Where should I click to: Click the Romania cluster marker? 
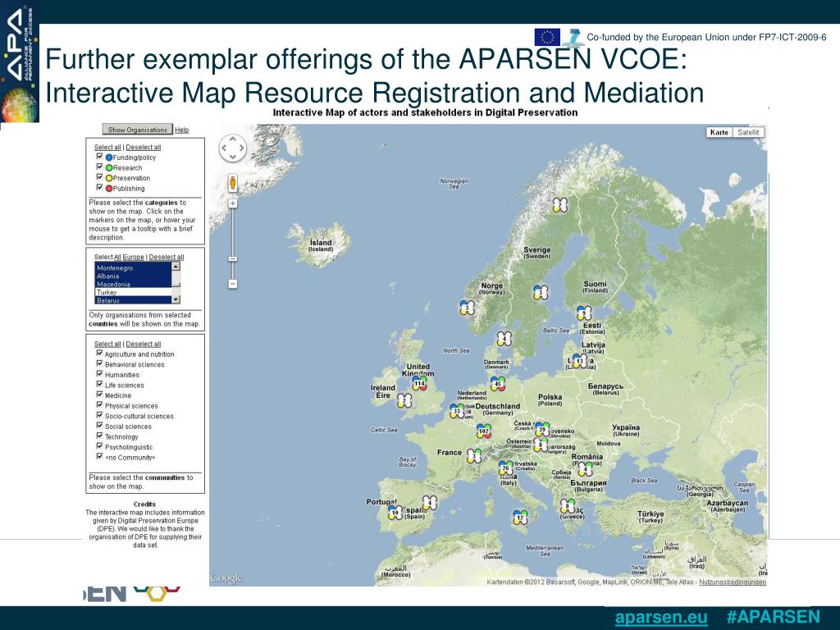[586, 469]
